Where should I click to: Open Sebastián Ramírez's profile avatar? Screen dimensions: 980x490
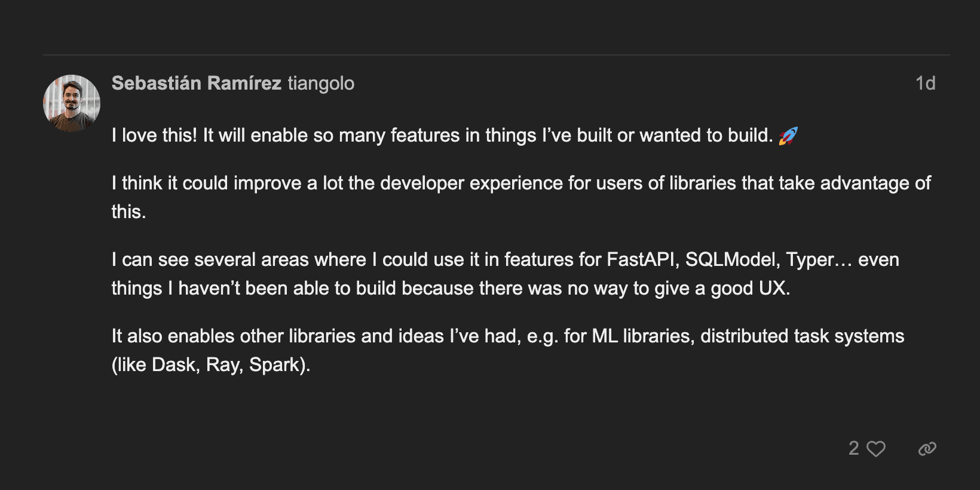[x=72, y=103]
